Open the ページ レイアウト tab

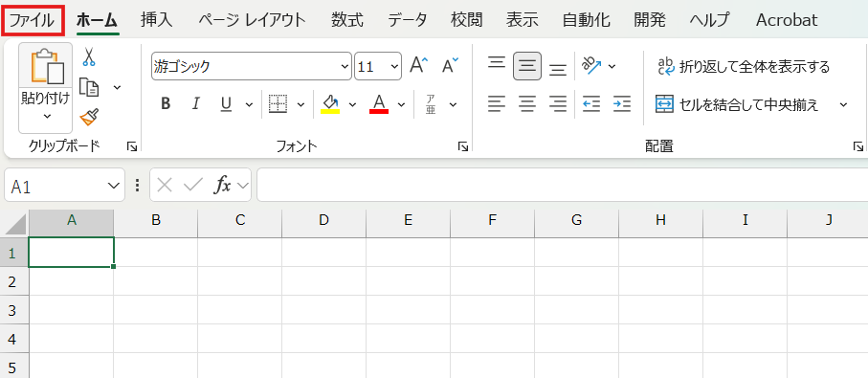[252, 20]
